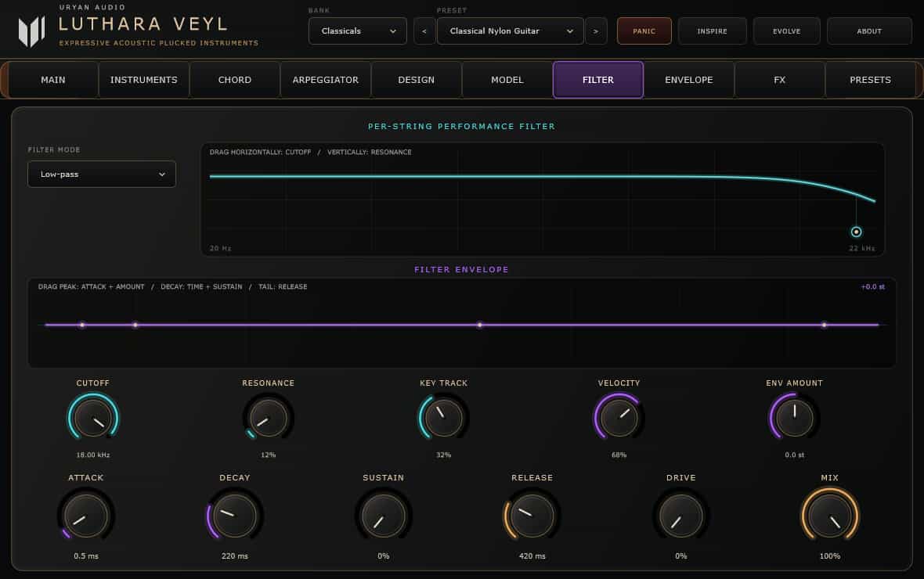Open the ENVELOPE tab
The image size is (924, 579).
(x=689, y=80)
